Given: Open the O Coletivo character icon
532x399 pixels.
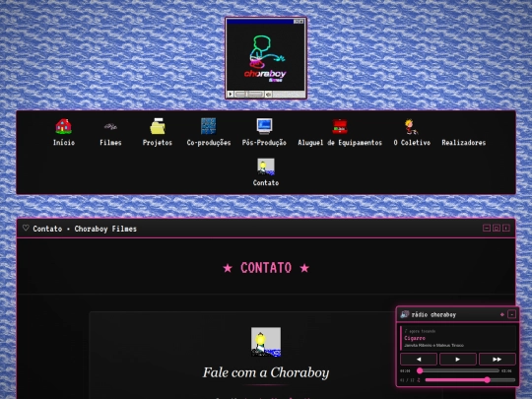Looking at the screenshot, I should (x=412, y=126).
